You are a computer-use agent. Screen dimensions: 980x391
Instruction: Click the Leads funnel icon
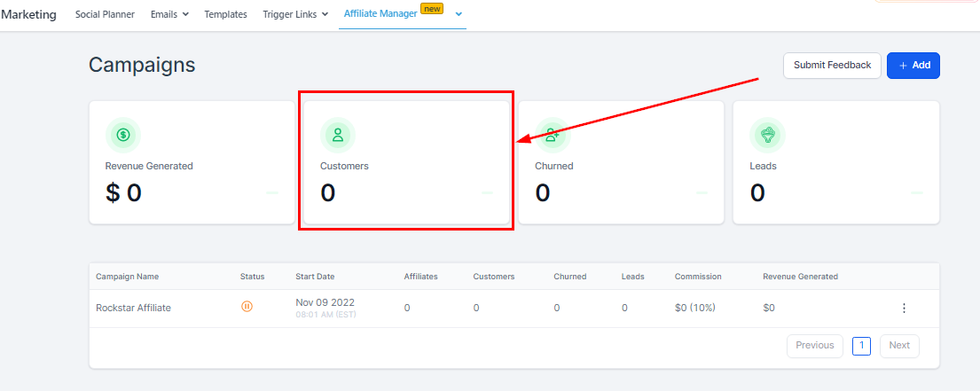pos(767,135)
